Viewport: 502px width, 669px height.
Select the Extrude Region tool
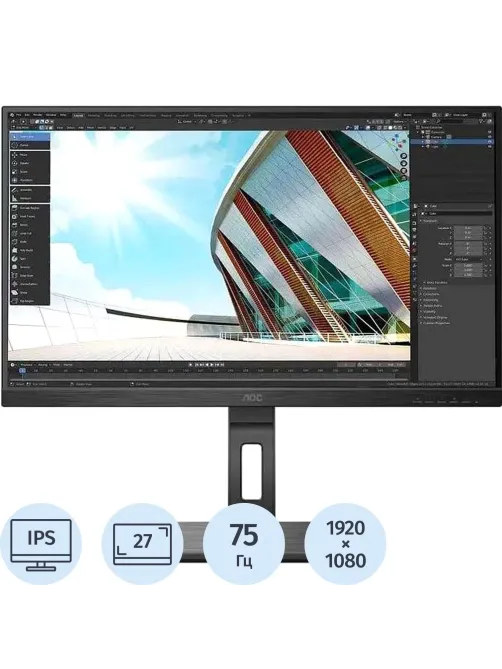tap(29, 208)
